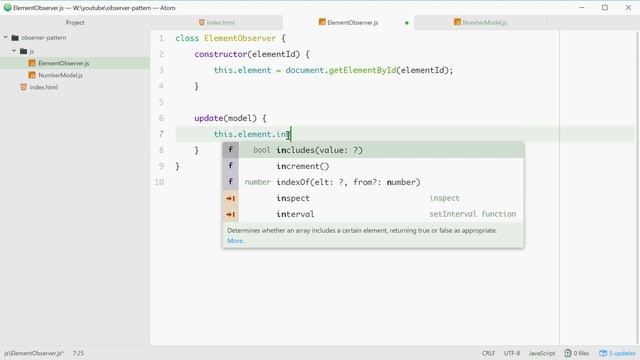Click the snippet icon beside inspect

coord(231,198)
